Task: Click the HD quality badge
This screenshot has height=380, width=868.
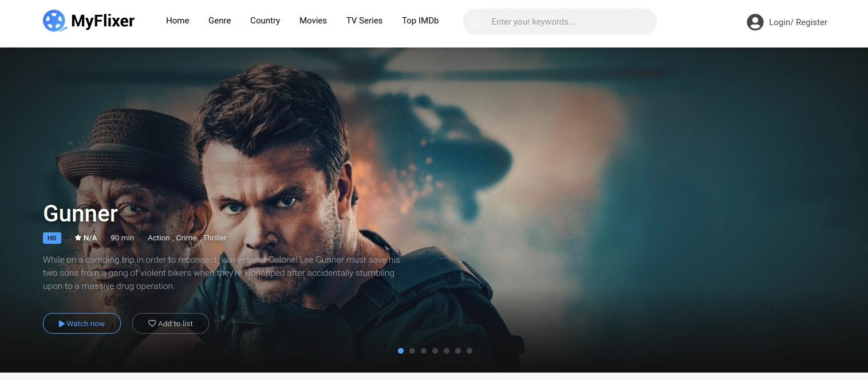Action: [52, 237]
